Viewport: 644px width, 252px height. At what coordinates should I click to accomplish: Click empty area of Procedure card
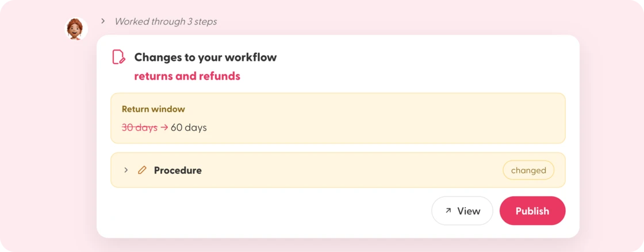pyautogui.click(x=349, y=170)
